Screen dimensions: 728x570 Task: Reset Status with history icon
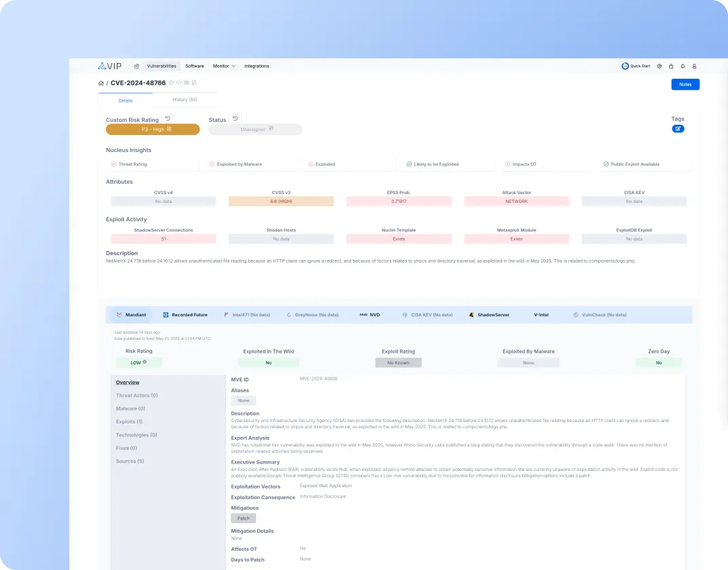[235, 119]
